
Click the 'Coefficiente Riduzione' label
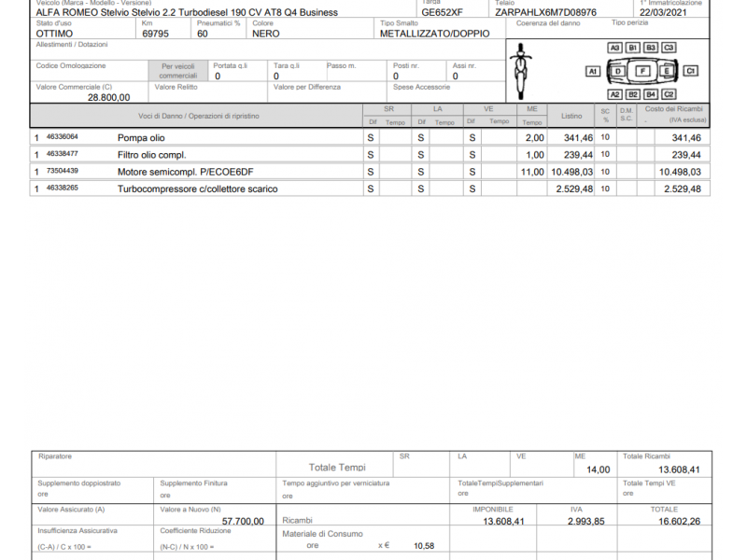[x=195, y=530]
